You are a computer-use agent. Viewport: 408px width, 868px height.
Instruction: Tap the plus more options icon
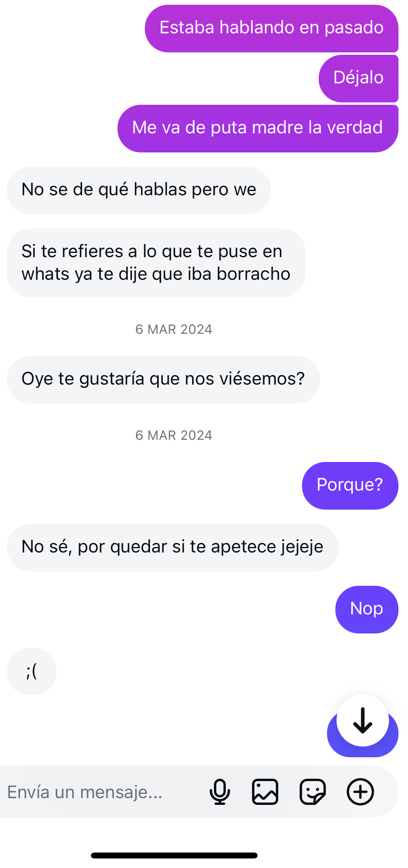click(x=360, y=792)
